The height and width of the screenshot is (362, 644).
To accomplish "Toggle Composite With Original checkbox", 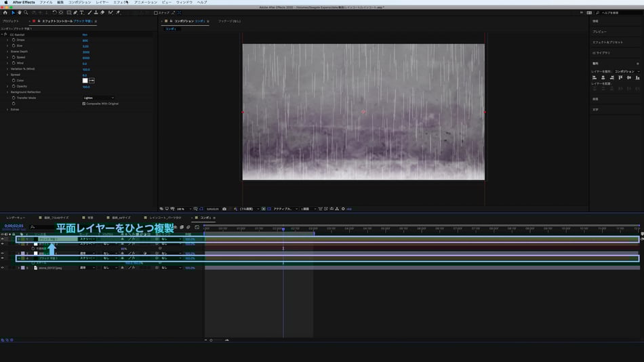I will tap(84, 104).
